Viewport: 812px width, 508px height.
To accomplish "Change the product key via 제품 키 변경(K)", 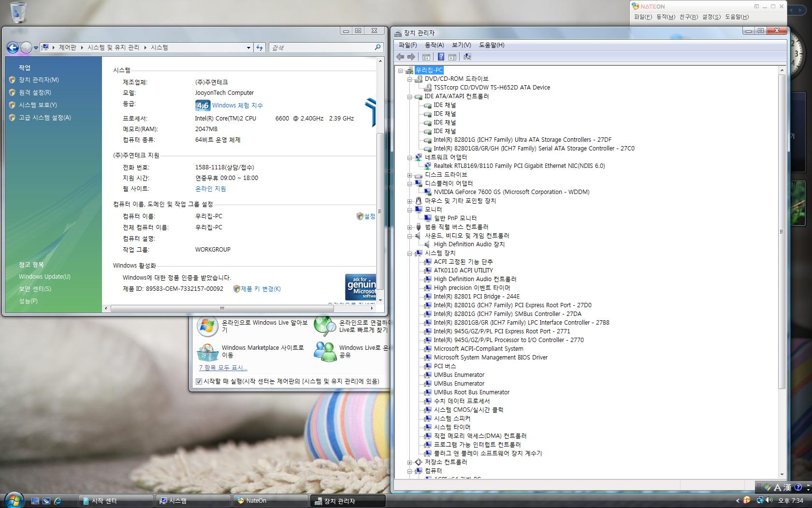I will pos(261,289).
